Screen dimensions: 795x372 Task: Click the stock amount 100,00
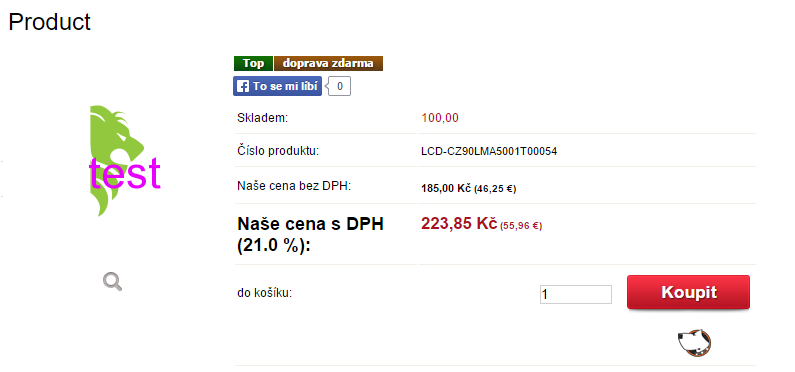[440, 118]
